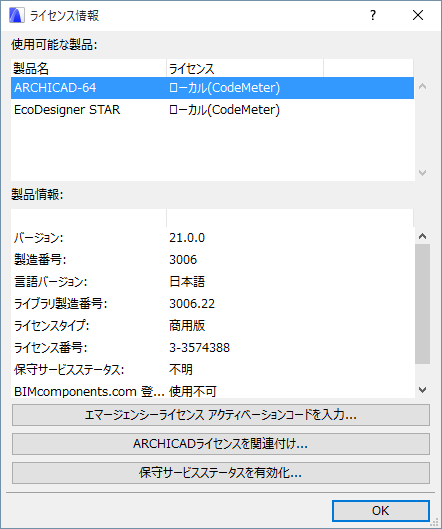The width and height of the screenshot is (442, 529).
Task: Click the BIMcomponents.com value 使用不可
Action: click(x=193, y=391)
